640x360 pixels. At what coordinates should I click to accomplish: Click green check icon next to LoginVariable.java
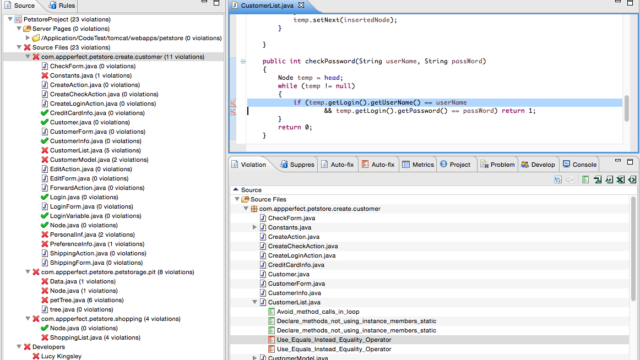[44, 216]
